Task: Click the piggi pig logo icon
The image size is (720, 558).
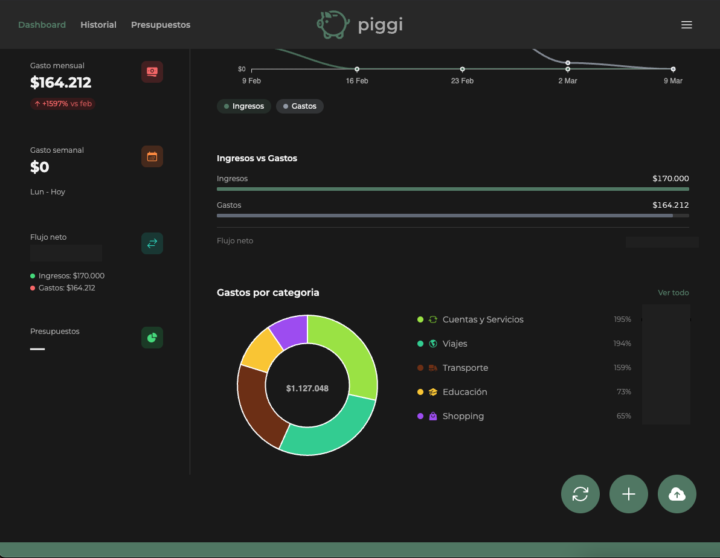Action: [x=334, y=24]
